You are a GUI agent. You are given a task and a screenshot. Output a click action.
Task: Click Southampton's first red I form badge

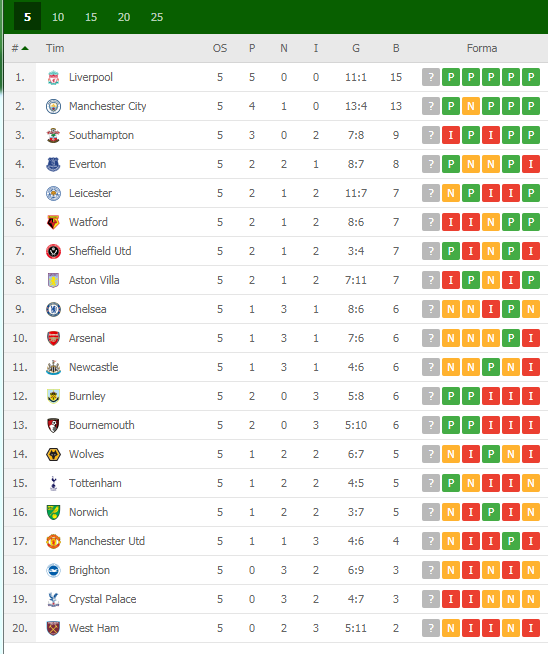[451, 135]
